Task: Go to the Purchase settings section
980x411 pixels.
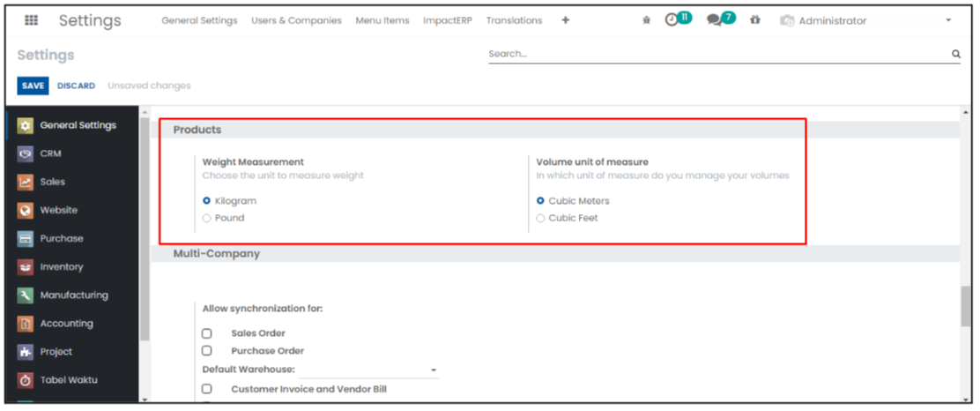Action: click(62, 238)
